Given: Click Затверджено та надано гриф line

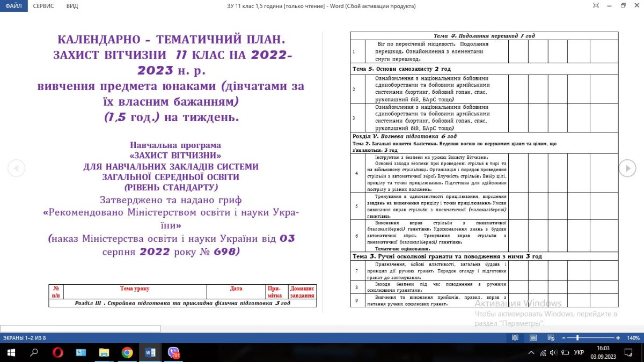Looking at the screenshot, I should pyautogui.click(x=171, y=200).
